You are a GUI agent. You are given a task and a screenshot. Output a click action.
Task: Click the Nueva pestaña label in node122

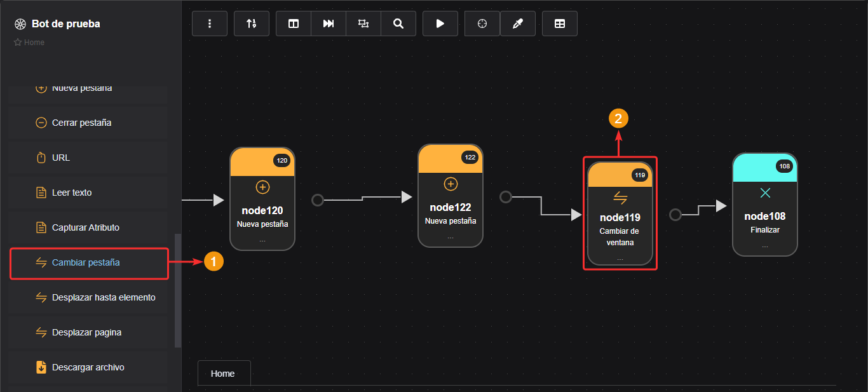tap(451, 221)
